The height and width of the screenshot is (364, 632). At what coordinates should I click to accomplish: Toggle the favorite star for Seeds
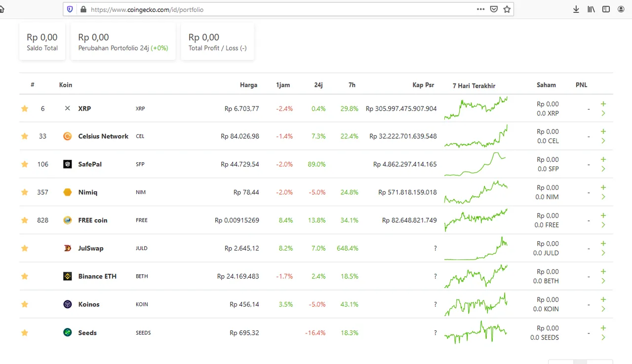[25, 333]
